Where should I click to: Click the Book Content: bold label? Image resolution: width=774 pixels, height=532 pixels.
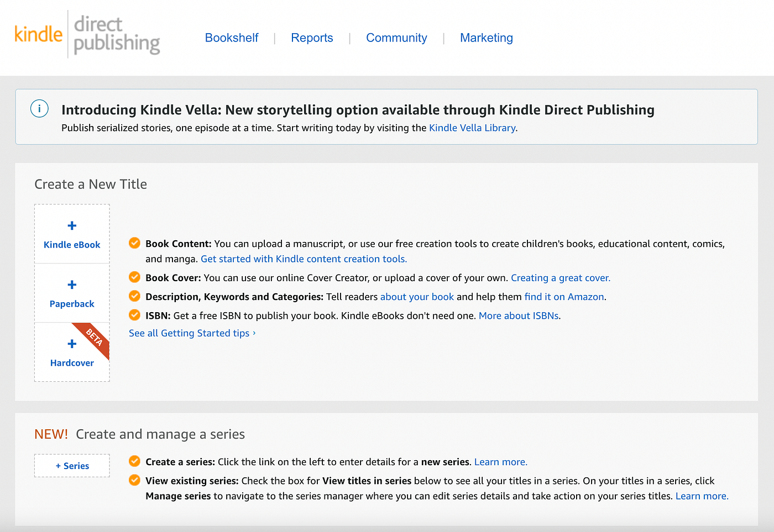coord(179,244)
